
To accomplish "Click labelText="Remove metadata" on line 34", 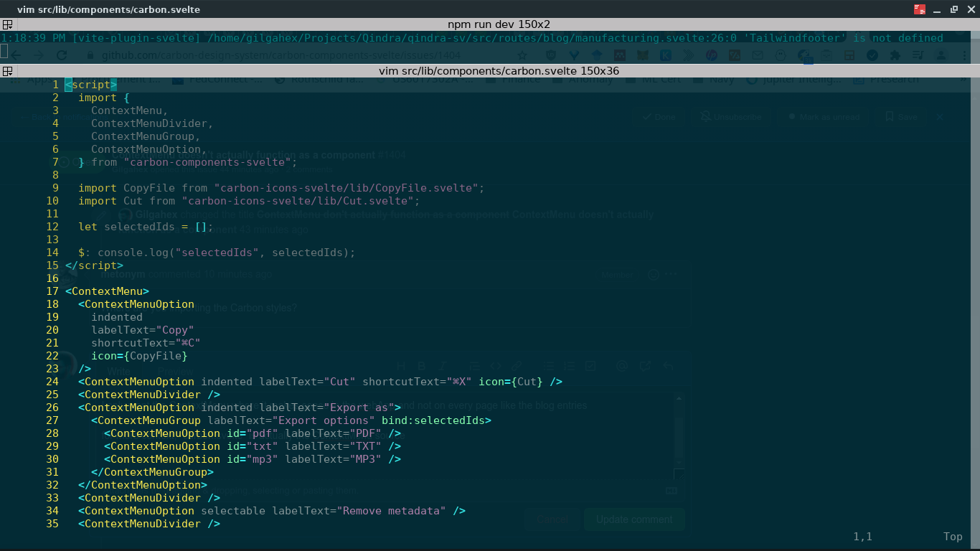I will (x=359, y=511).
